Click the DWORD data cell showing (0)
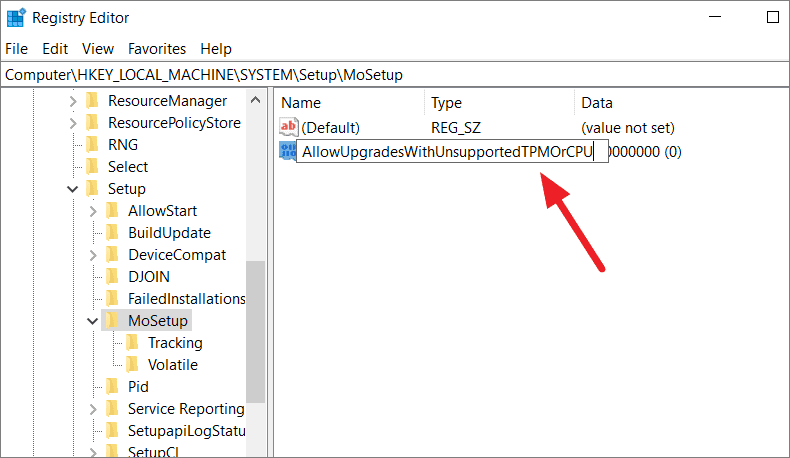Viewport: 790px width, 458px height. 645,152
